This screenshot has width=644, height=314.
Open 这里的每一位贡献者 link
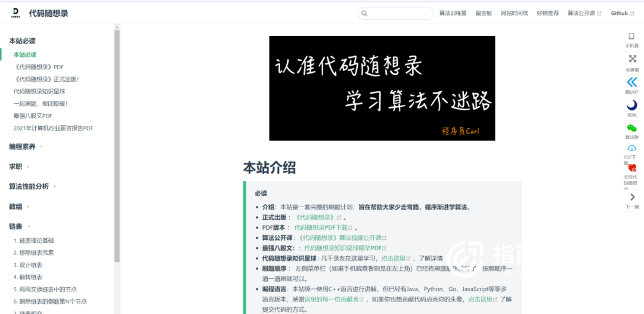(x=331, y=300)
